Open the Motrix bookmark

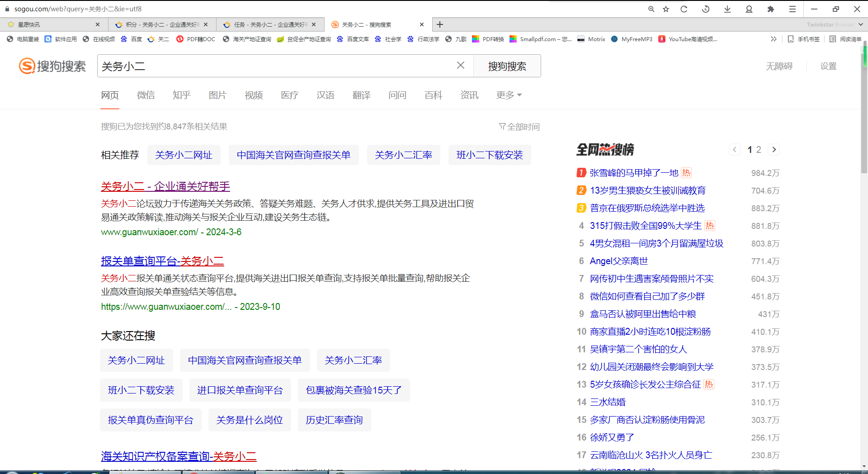591,39
